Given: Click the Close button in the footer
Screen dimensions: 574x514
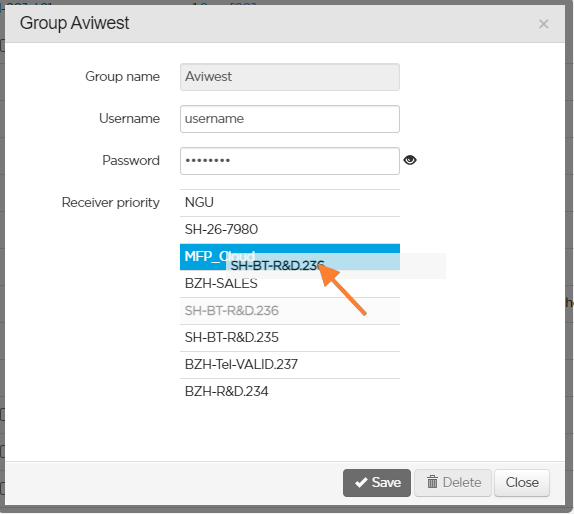Looking at the screenshot, I should pos(522,483).
